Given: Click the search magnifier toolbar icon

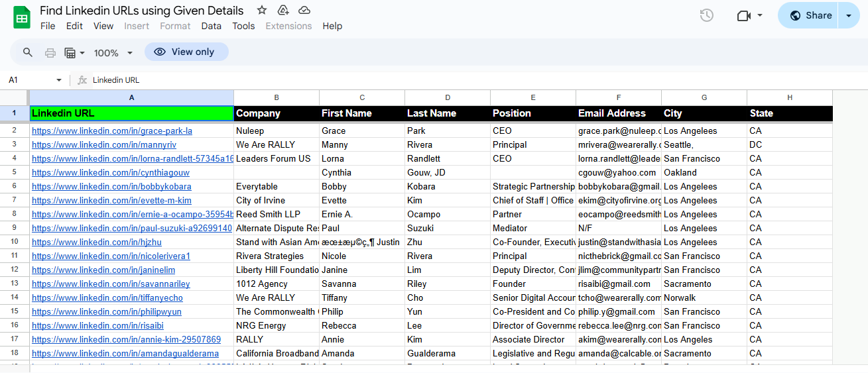Looking at the screenshot, I should pyautogui.click(x=28, y=52).
